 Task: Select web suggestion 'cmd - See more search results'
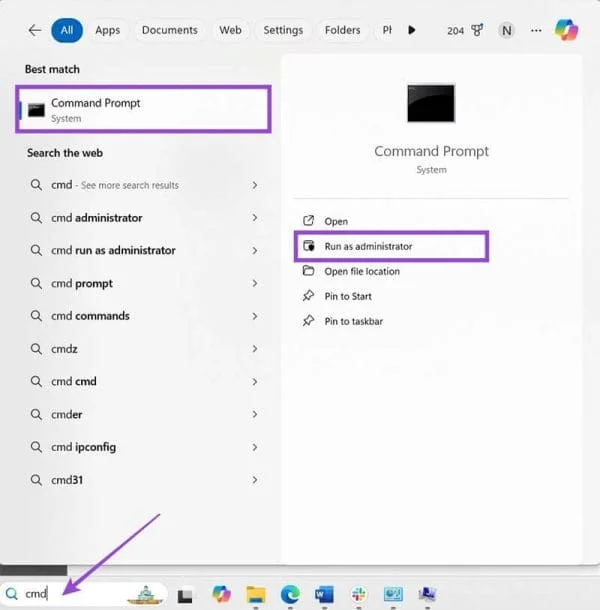coord(144,185)
